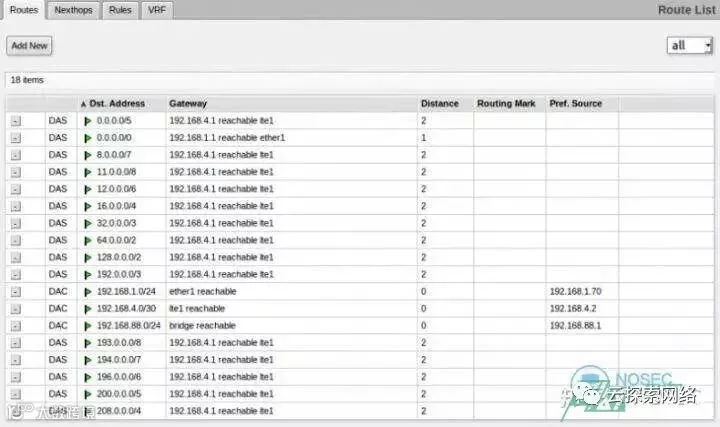
Task: Click the '18 items' count label
Action: pyautogui.click(x=27, y=80)
